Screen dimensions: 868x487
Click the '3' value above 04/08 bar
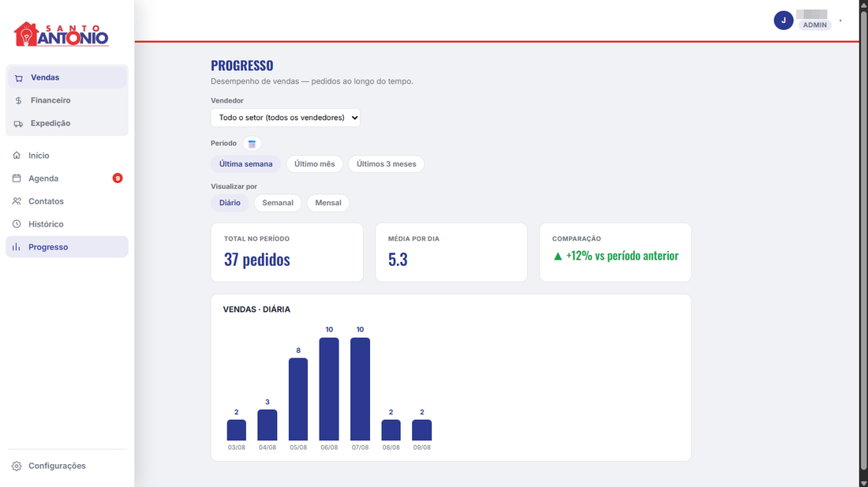tap(268, 402)
